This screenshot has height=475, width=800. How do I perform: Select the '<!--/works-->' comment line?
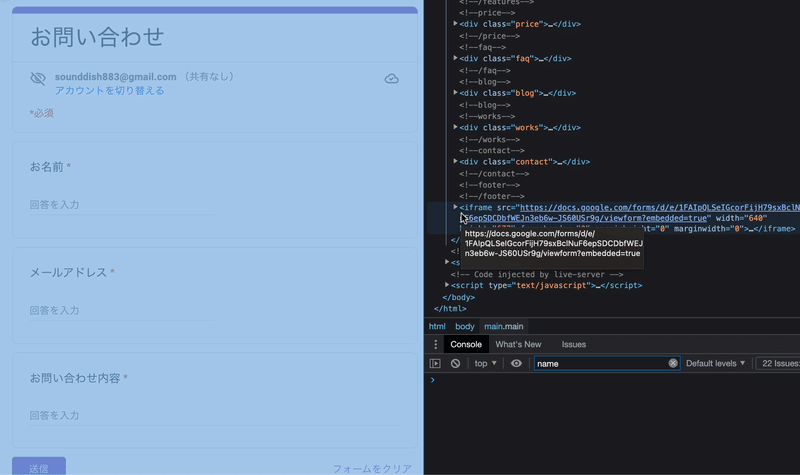(489, 139)
